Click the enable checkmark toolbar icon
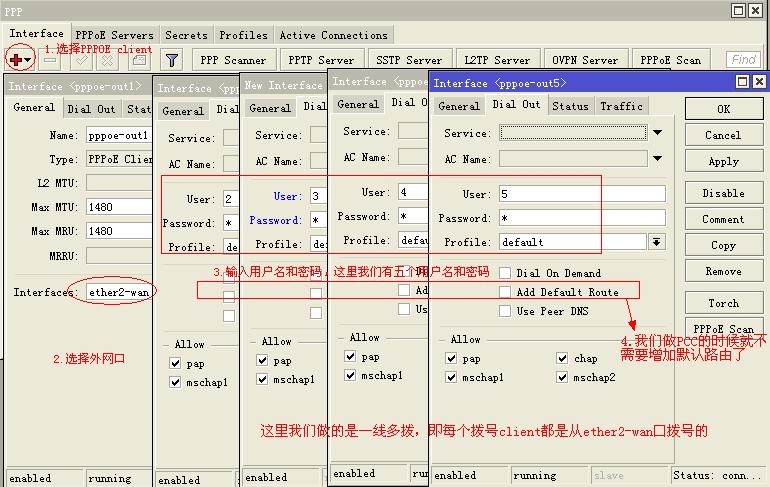The width and height of the screenshot is (770, 487). (81, 60)
